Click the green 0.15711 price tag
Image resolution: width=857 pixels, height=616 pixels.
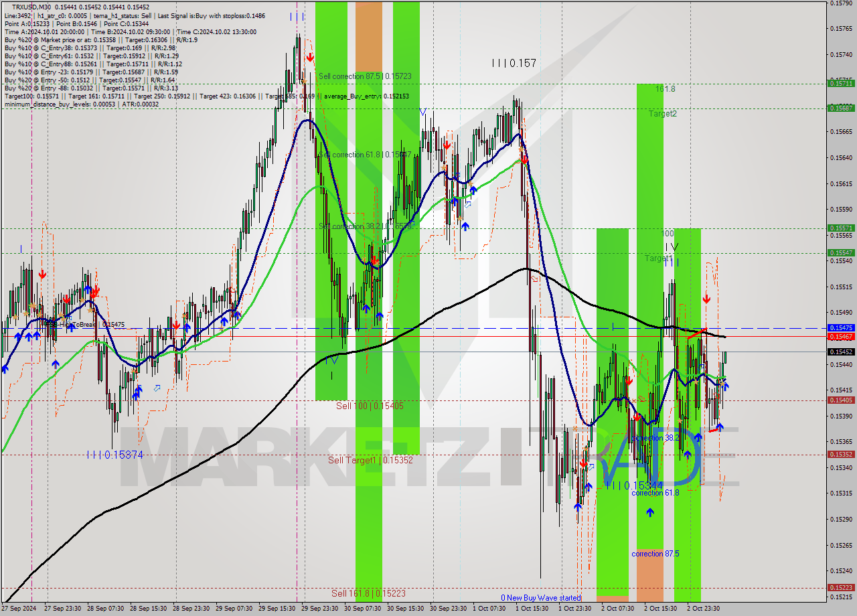pos(841,84)
